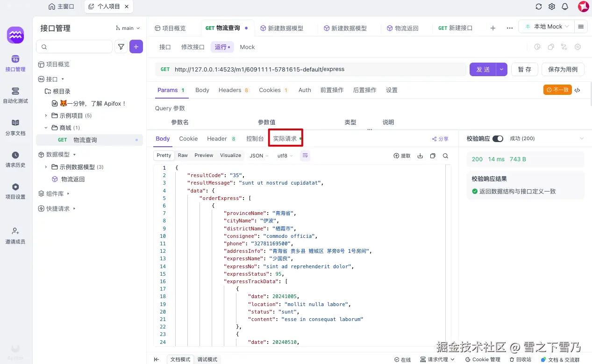Click the 分享 share icon

pyautogui.click(x=440, y=139)
